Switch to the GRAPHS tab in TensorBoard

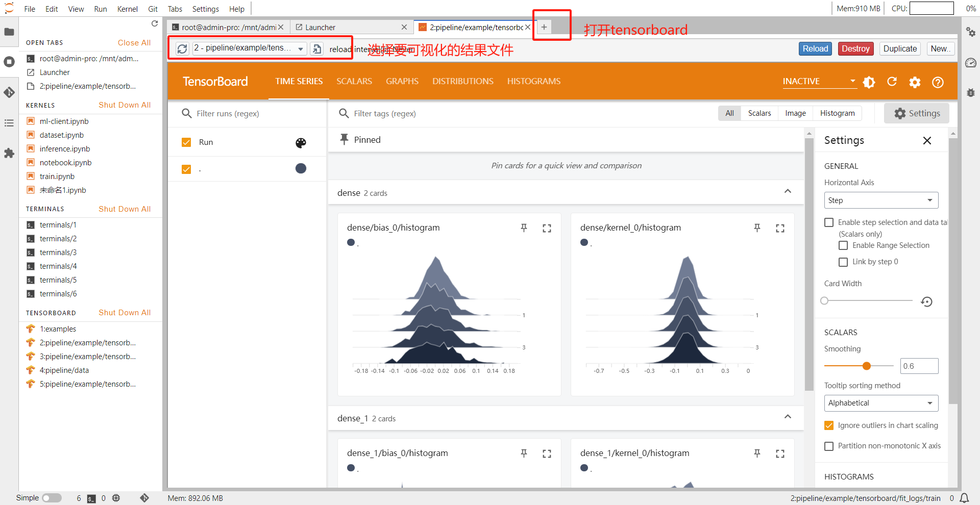coord(402,81)
